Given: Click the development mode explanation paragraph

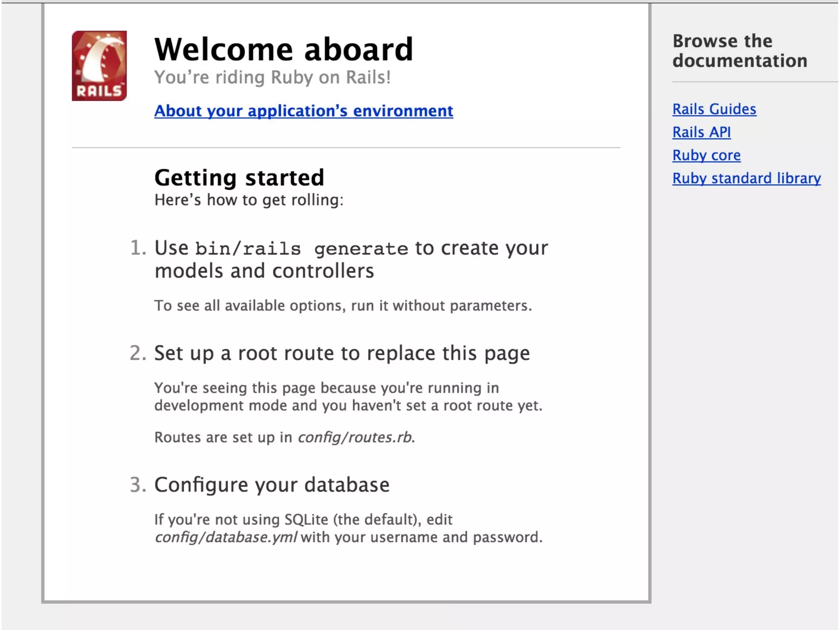Looking at the screenshot, I should [348, 397].
